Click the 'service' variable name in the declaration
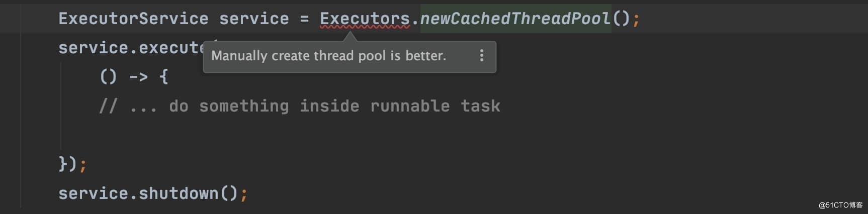This screenshot has width=868, height=214. [x=254, y=19]
